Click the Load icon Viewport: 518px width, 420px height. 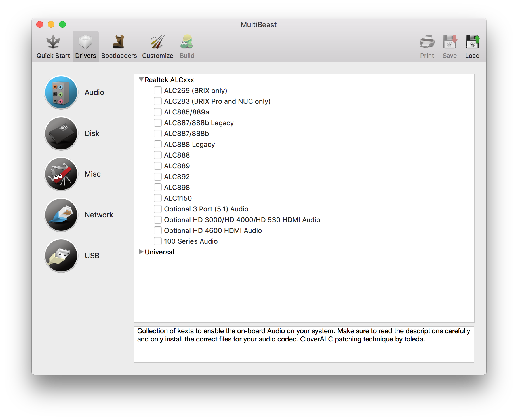pos(472,45)
